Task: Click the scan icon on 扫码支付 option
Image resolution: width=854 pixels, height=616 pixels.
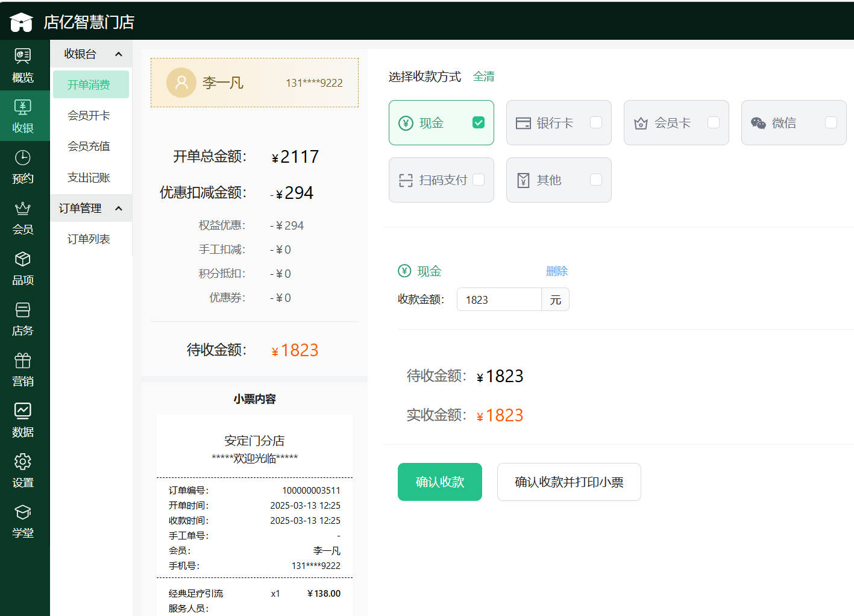Action: [406, 180]
